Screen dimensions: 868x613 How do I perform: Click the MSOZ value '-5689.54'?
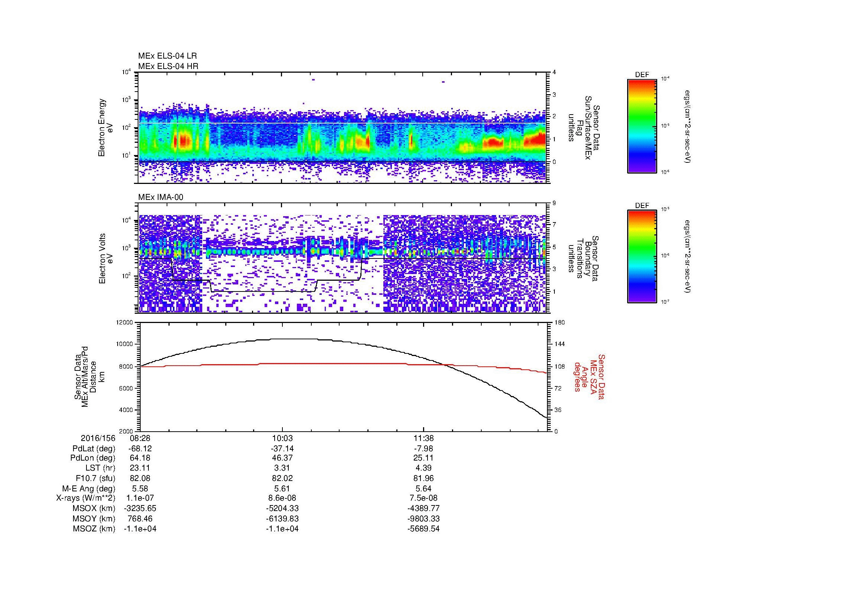[424, 529]
